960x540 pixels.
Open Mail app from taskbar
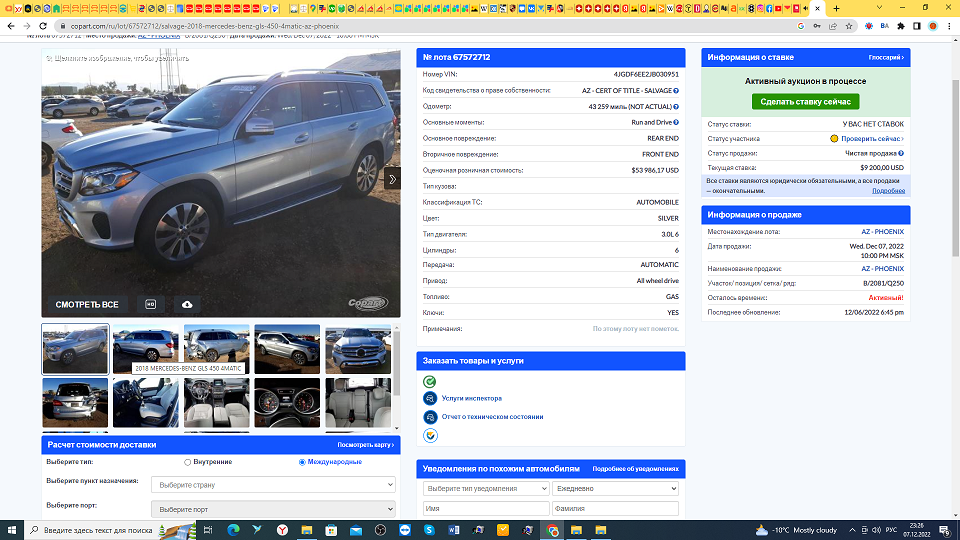[356, 530]
